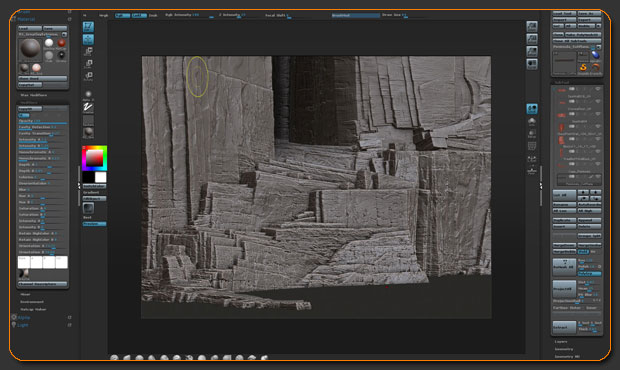Click the Load Tool button

click(564, 13)
